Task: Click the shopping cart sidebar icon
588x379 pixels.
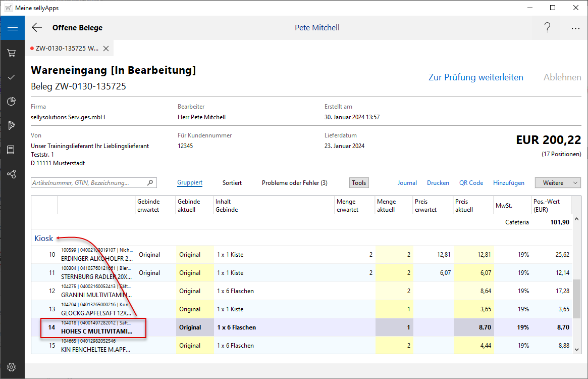Action: pyautogui.click(x=12, y=53)
